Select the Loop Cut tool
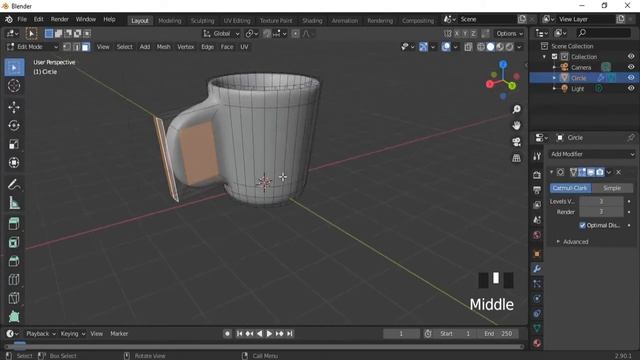The width and height of the screenshot is (640, 360). pyautogui.click(x=14, y=280)
